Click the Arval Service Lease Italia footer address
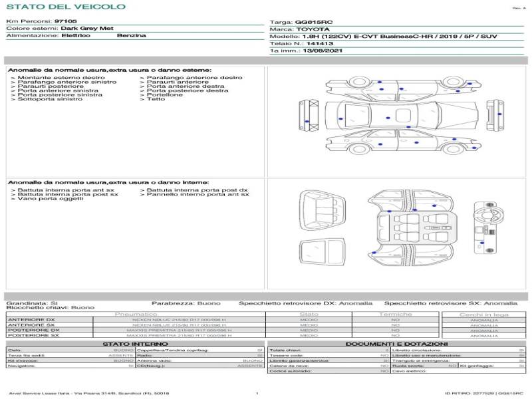532x399 pixels. [89, 394]
